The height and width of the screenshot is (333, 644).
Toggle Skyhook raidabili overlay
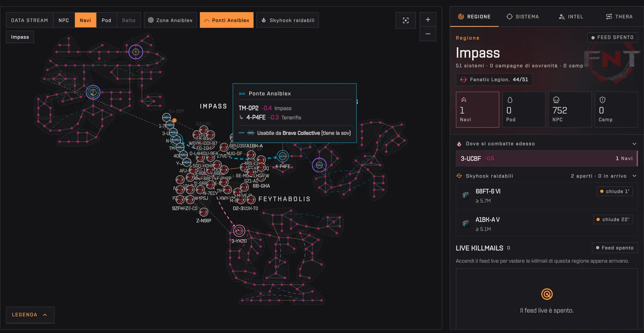287,20
